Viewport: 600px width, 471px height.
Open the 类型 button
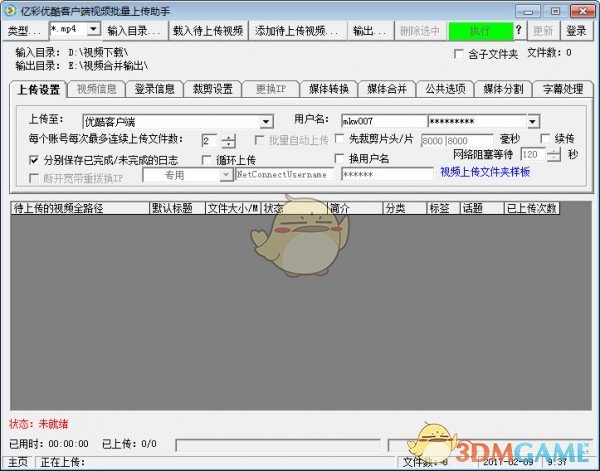[x=24, y=31]
